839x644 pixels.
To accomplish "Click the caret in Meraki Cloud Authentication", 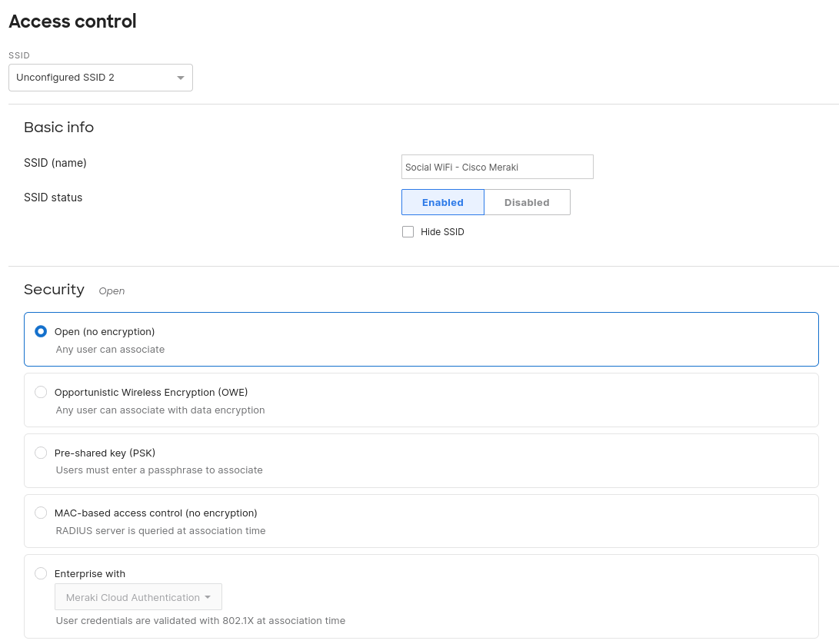I will pos(208,597).
